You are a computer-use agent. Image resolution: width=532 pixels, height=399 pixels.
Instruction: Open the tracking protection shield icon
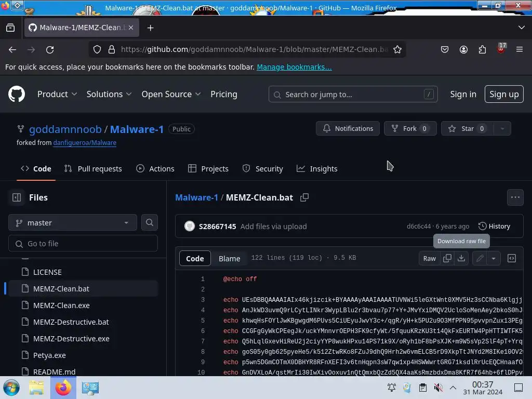(x=97, y=49)
